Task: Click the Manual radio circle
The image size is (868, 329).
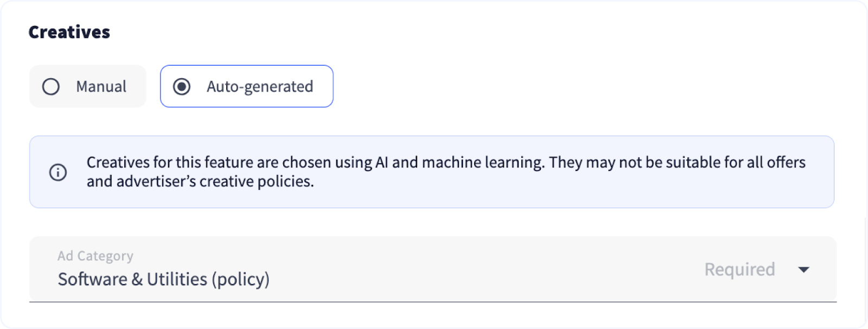Action: (x=51, y=87)
